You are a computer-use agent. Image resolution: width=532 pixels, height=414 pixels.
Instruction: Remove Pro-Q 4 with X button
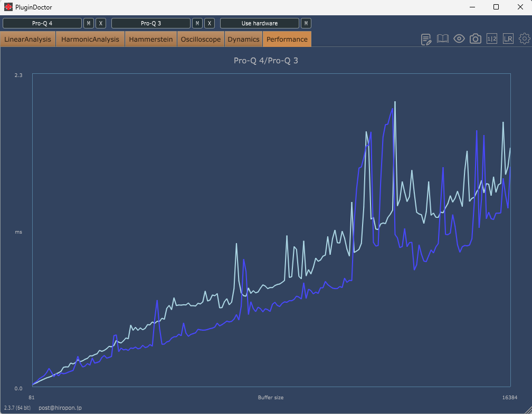point(101,23)
